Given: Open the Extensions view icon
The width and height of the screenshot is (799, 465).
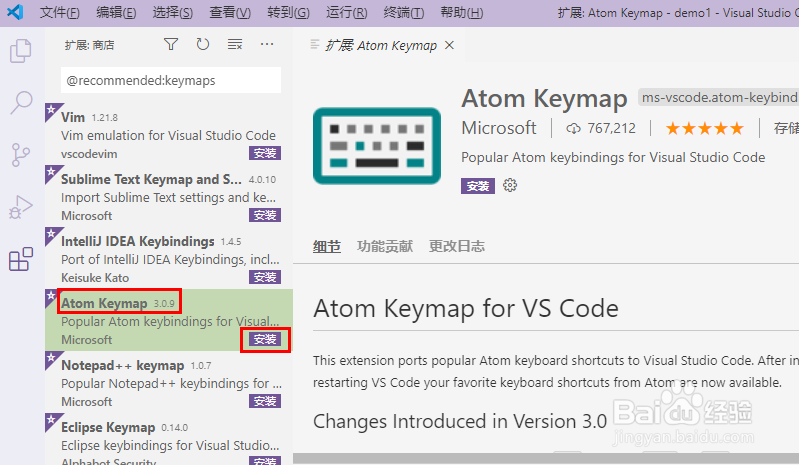Looking at the screenshot, I should pos(21,259).
